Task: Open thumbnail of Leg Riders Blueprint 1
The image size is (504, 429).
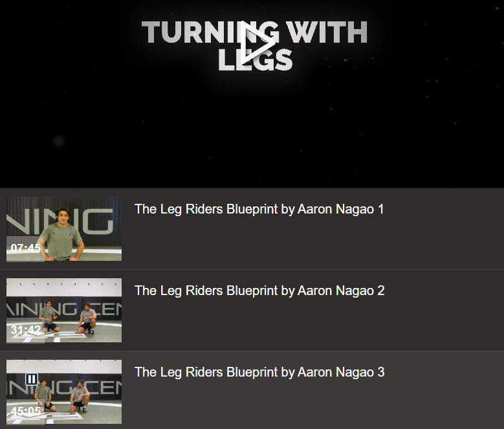Action: (x=64, y=229)
